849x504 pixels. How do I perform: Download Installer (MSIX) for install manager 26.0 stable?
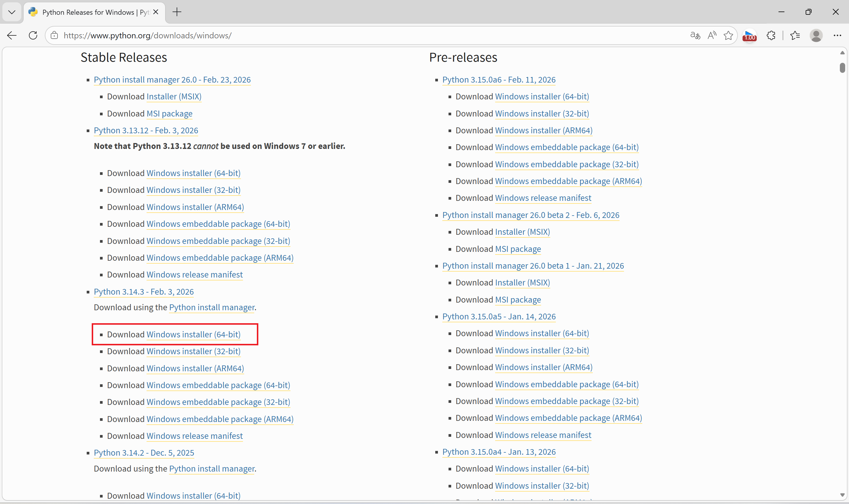pos(174,97)
